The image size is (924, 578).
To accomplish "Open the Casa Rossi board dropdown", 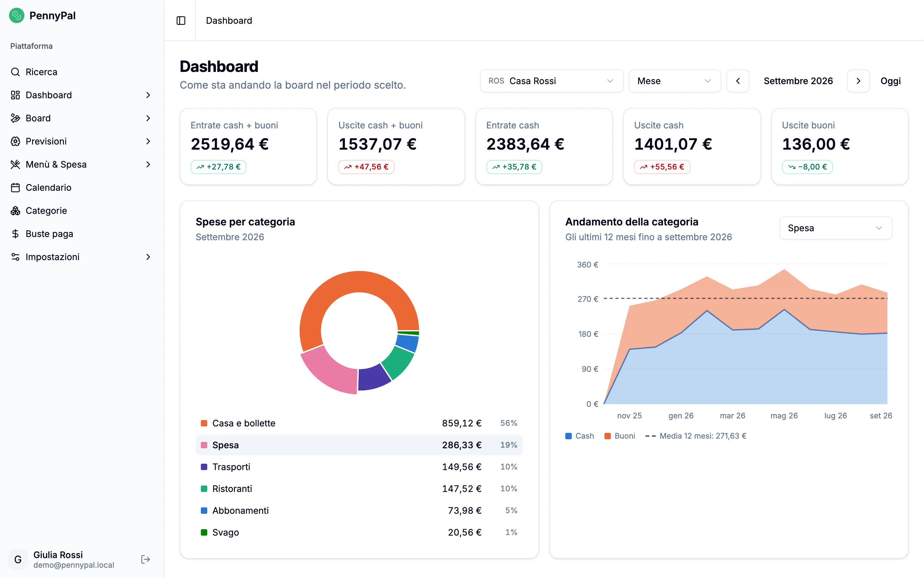I will point(551,81).
